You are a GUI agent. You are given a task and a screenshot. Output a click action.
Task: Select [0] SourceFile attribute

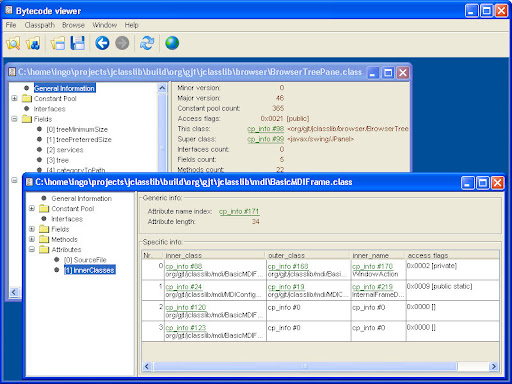[85, 260]
